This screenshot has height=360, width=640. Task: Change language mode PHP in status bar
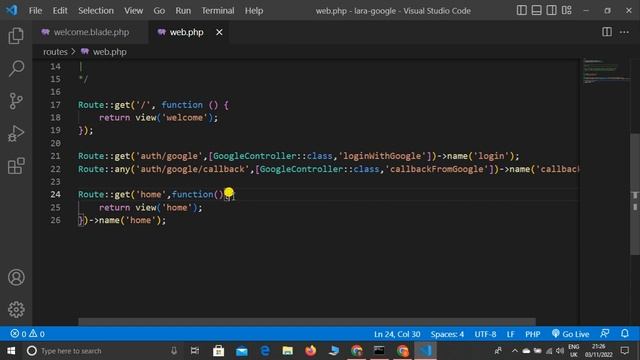point(533,334)
